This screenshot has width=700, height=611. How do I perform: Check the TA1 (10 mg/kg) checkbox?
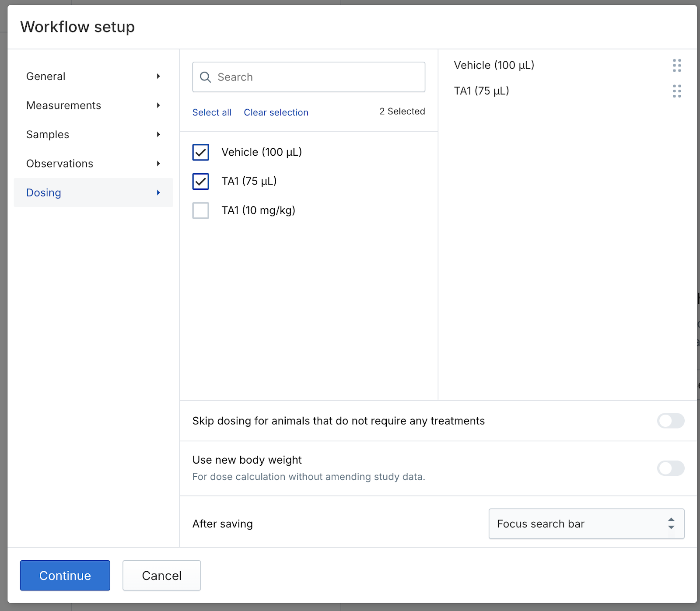tap(201, 210)
